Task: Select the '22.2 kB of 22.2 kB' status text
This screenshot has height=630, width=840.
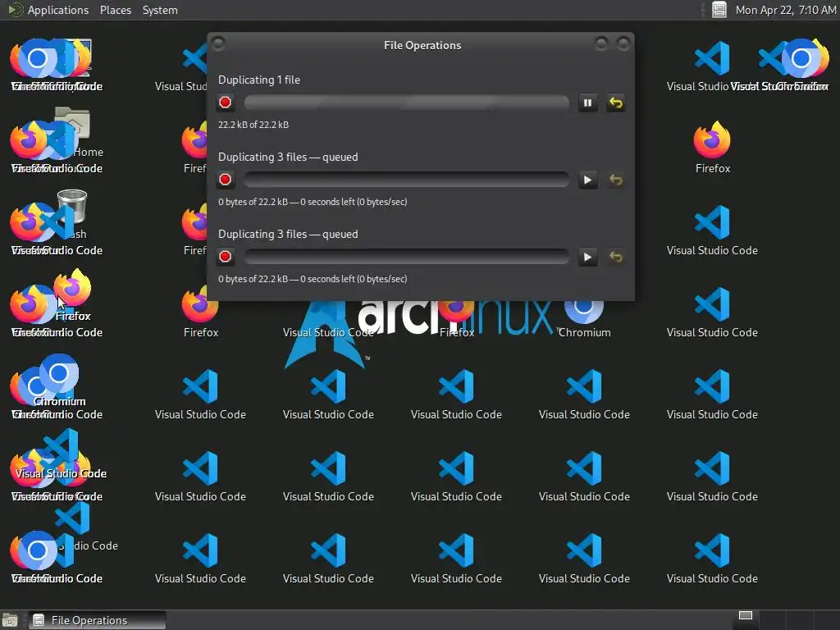Action: (x=253, y=125)
